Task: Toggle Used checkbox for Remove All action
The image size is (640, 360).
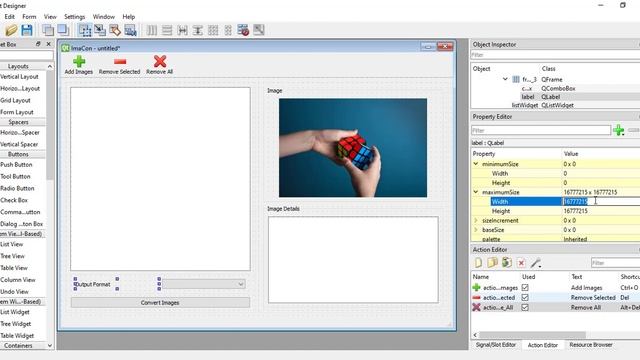Action: click(x=525, y=307)
